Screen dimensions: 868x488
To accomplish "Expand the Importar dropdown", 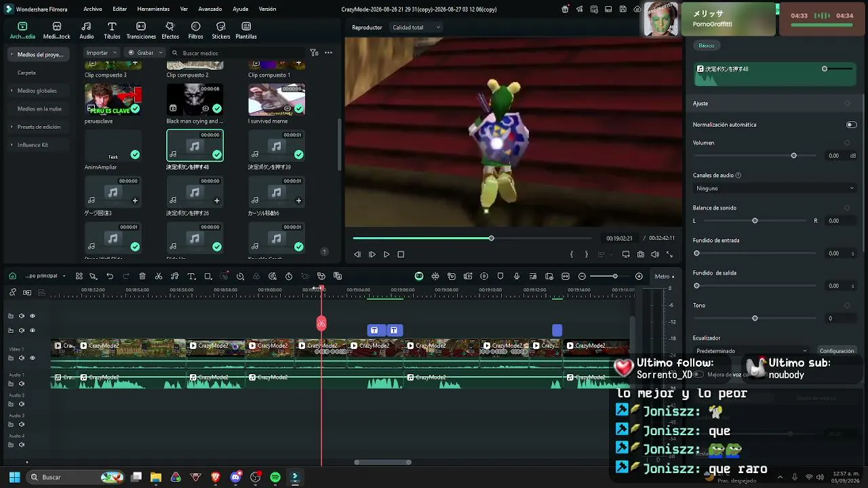I will click(x=101, y=53).
